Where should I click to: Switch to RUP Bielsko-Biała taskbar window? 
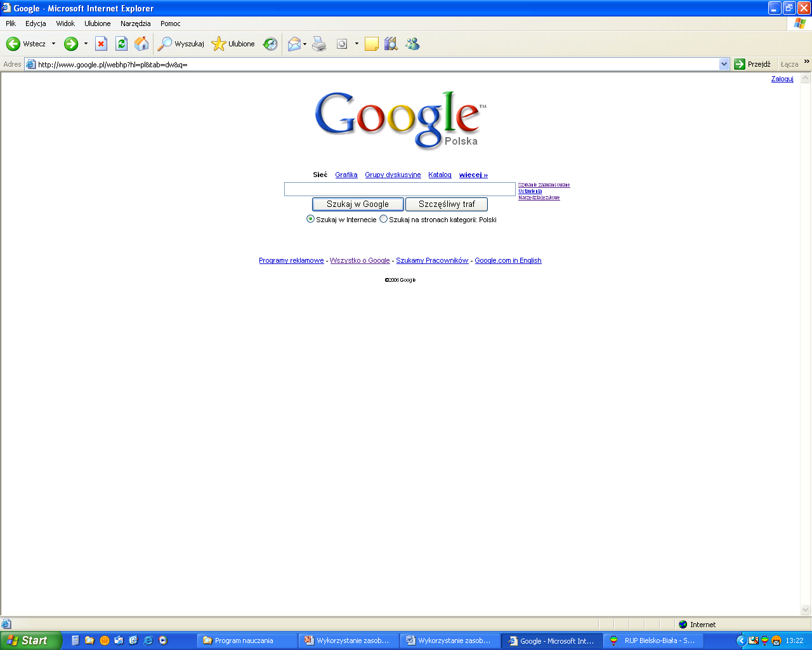click(x=653, y=640)
